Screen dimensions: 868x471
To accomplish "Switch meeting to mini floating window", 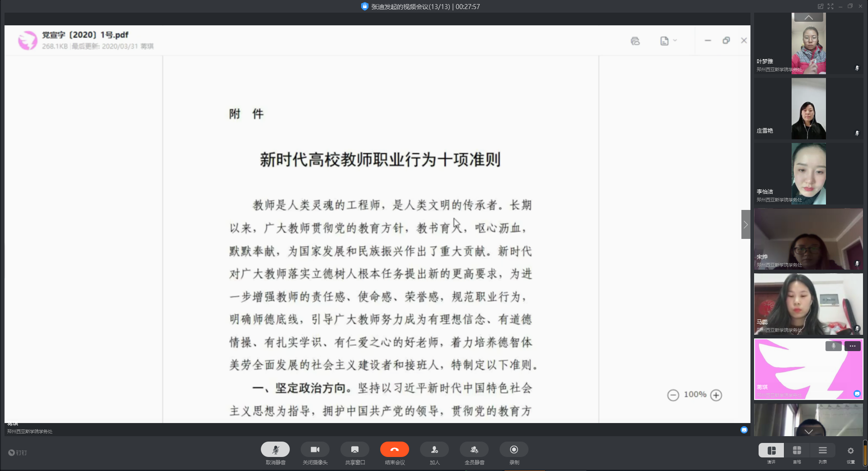I will [x=821, y=6].
